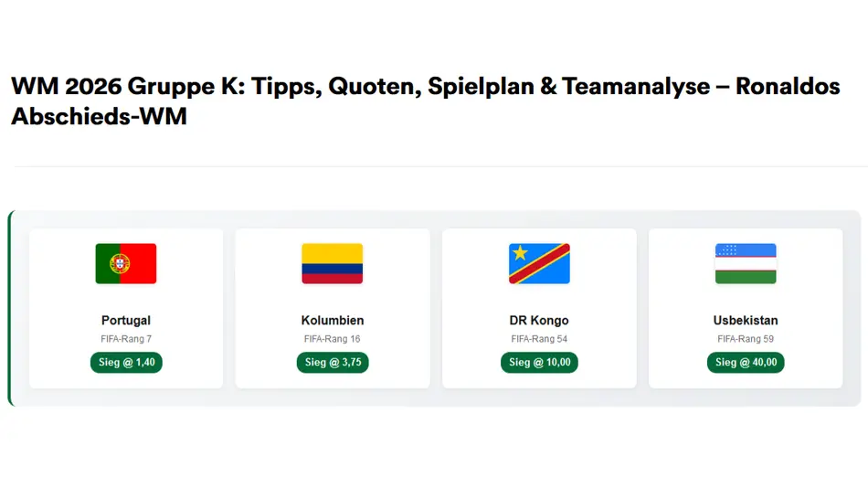The height and width of the screenshot is (488, 868).
Task: Select the FIFA-Rang 54 text
Action: [539, 339]
